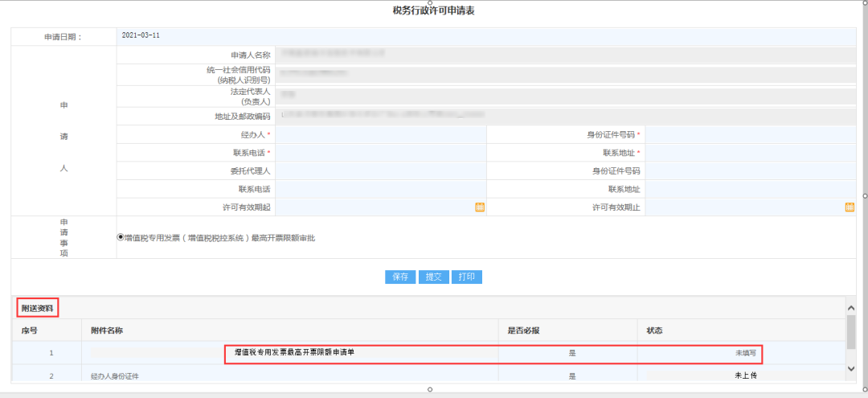Click the 提交 button
The height and width of the screenshot is (398, 868).
(x=433, y=277)
